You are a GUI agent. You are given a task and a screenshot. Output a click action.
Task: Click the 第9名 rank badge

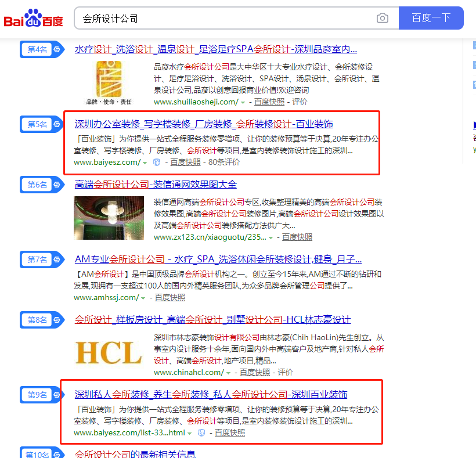[42, 395]
